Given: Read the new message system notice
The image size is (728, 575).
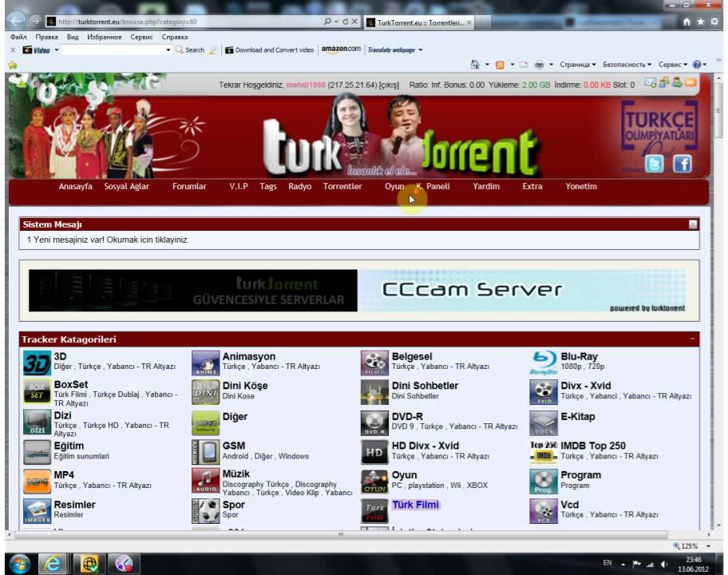Looking at the screenshot, I should pos(108,240).
